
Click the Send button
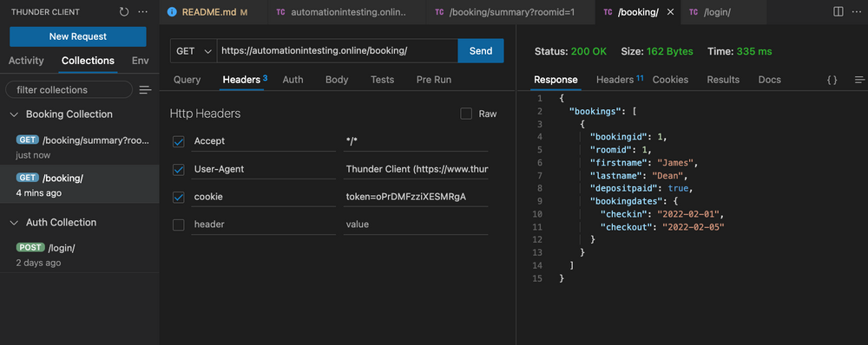tap(481, 51)
